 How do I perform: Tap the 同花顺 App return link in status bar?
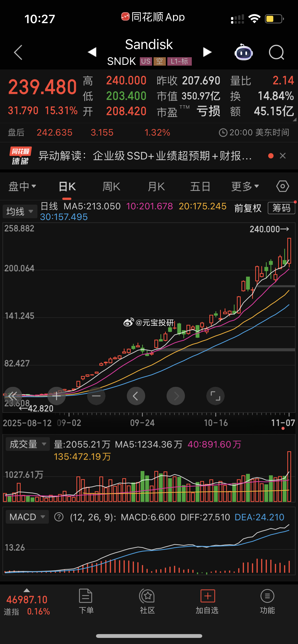(153, 17)
